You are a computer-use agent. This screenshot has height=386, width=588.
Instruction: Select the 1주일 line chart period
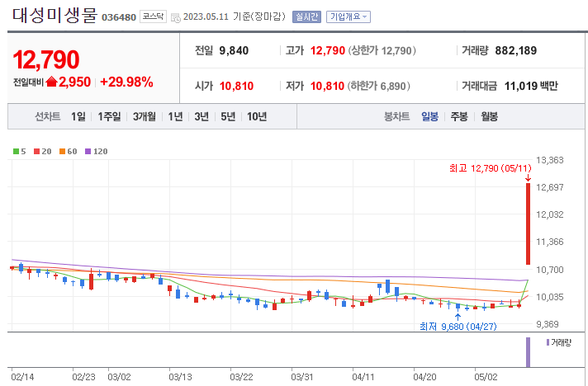point(109,117)
